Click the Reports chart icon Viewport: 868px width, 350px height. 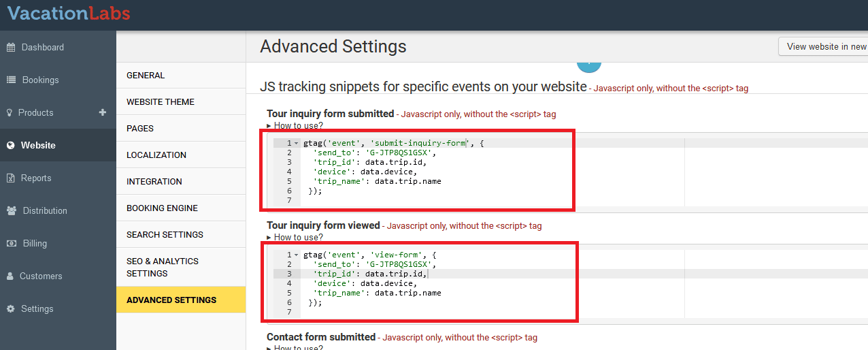coord(10,178)
